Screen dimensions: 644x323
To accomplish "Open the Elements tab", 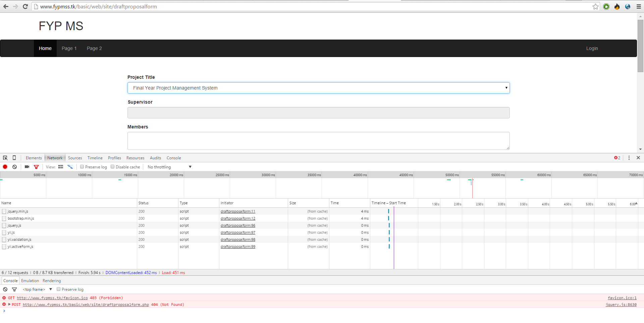I will click(x=34, y=158).
